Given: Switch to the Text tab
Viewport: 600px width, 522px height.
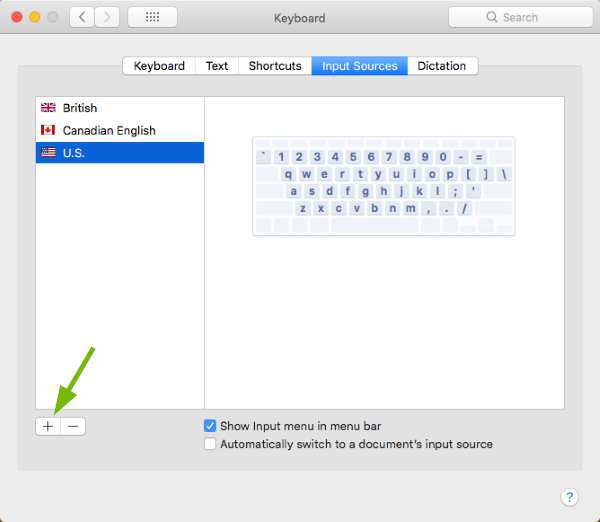Looking at the screenshot, I should 217,66.
